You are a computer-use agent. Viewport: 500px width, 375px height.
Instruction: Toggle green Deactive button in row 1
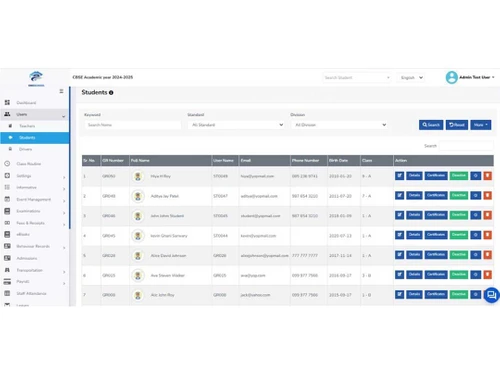click(x=459, y=176)
